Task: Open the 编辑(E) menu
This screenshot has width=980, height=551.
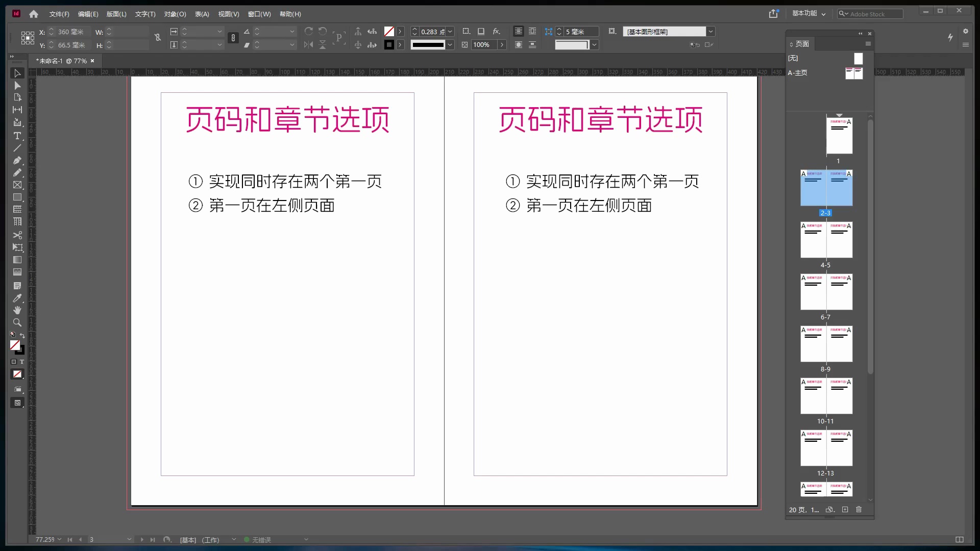Action: pyautogui.click(x=88, y=14)
